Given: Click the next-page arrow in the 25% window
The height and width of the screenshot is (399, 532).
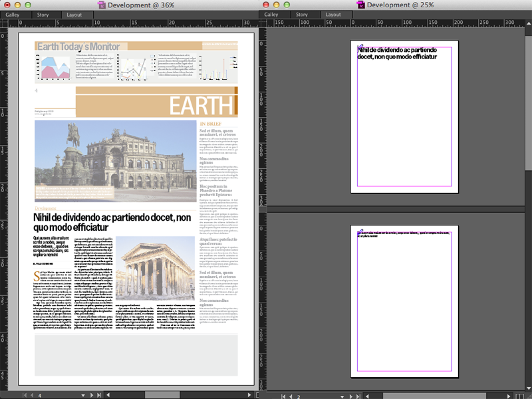Looking at the screenshot, I should [x=351, y=395].
